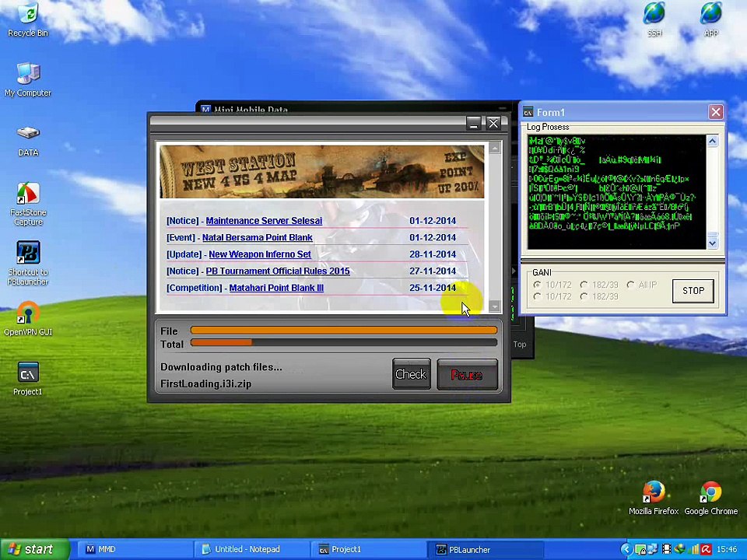747x560 pixels.
Task: Close the PBLauncher window
Action: point(493,124)
